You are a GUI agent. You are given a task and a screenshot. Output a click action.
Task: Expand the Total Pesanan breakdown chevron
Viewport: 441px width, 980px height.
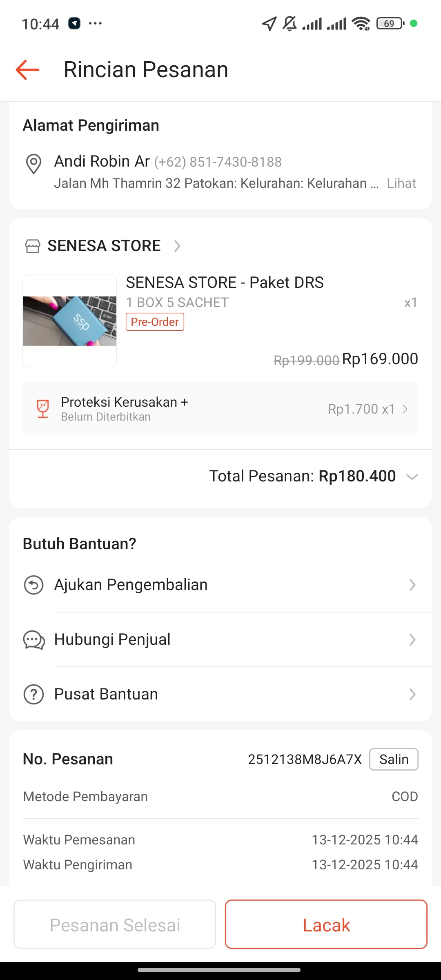(x=412, y=477)
